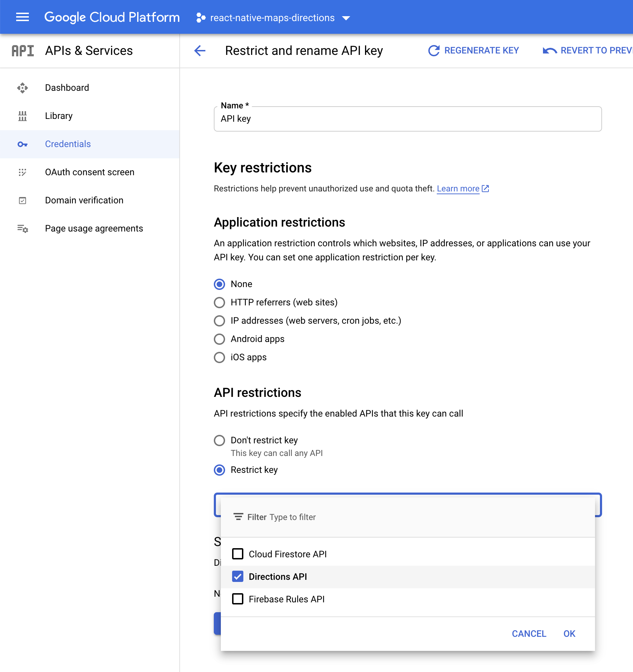Image resolution: width=633 pixels, height=672 pixels.
Task: Open the Learn more restrictions link
Action: [458, 189]
